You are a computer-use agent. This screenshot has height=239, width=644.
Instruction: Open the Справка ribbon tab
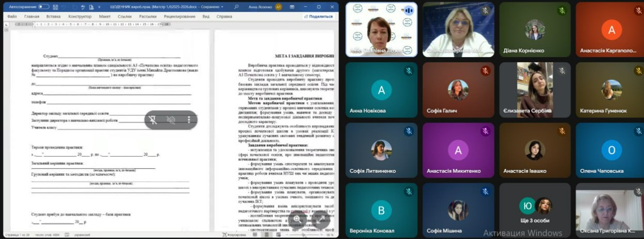224,16
